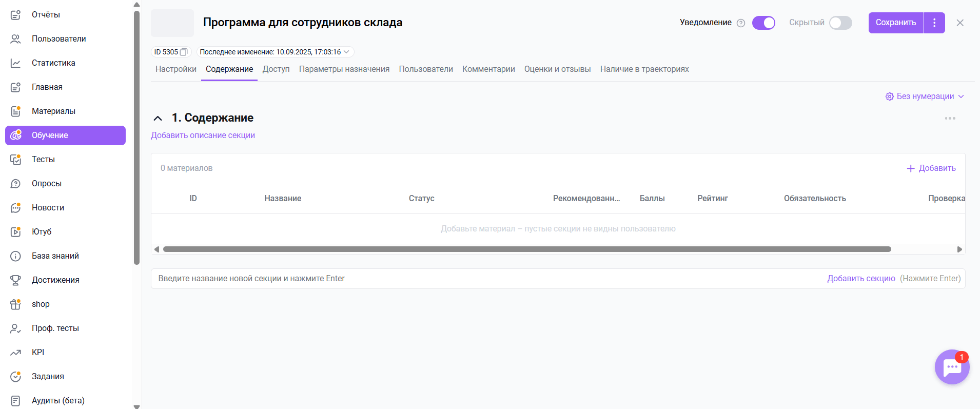View the Наличие в траекториях tab
980x409 pixels.
click(644, 69)
